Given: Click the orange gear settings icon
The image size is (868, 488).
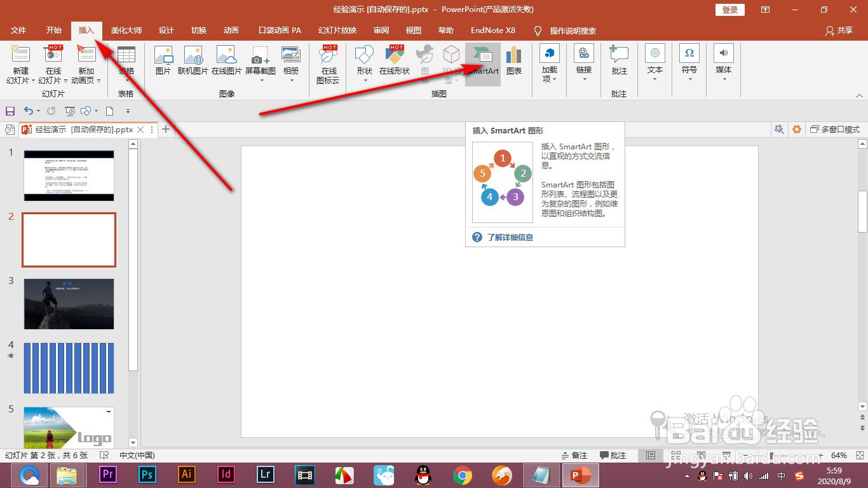Looking at the screenshot, I should (796, 129).
